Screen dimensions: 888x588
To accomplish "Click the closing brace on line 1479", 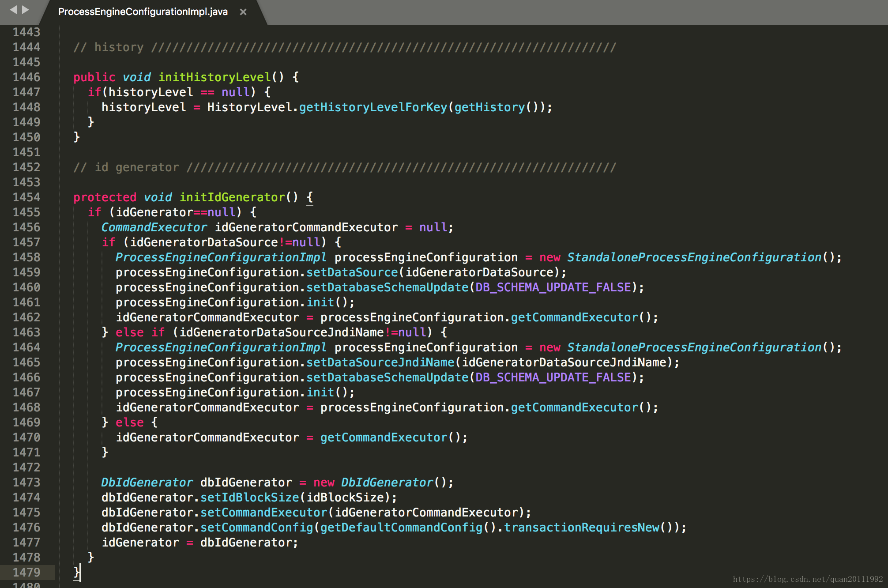I will pos(77,573).
